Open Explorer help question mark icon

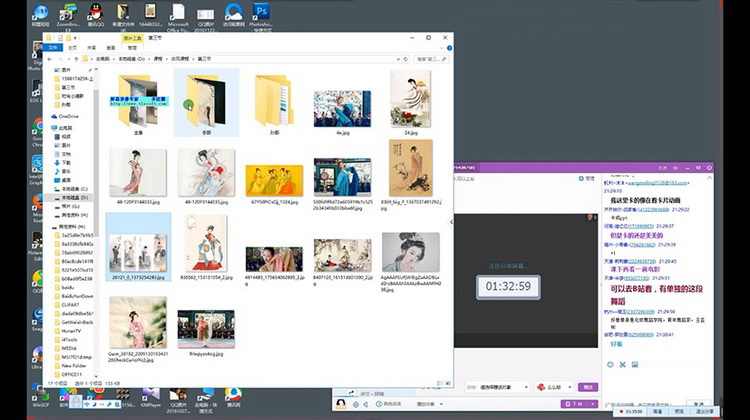(x=449, y=48)
